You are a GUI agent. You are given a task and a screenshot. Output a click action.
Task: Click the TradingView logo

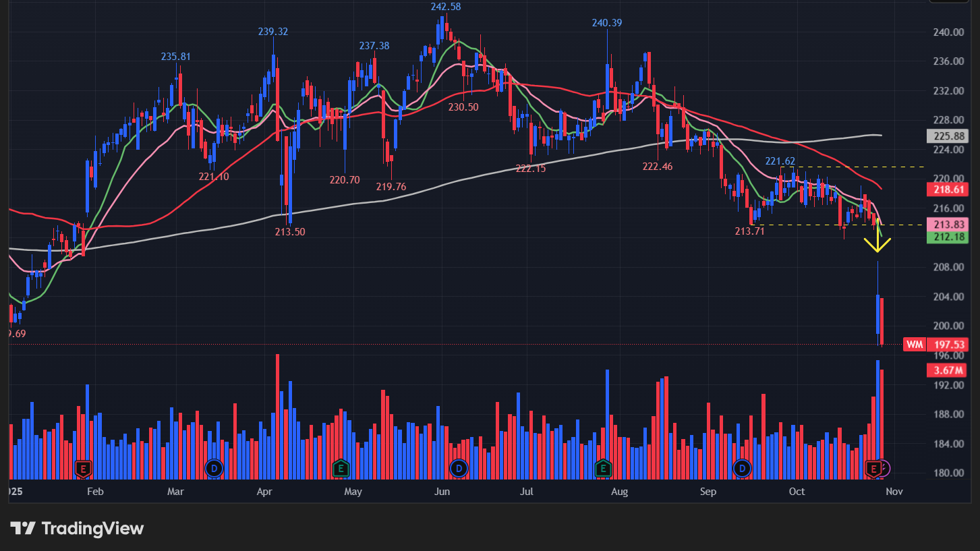pyautogui.click(x=76, y=528)
